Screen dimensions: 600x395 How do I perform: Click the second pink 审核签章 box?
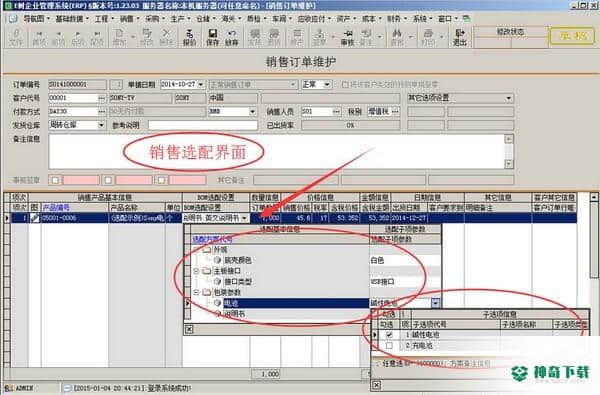pos(134,180)
